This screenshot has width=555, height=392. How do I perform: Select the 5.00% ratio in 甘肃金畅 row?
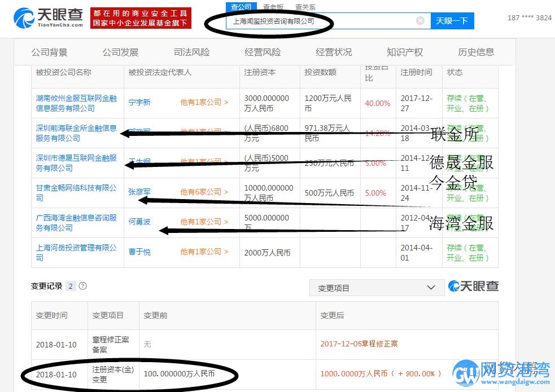pyautogui.click(x=375, y=193)
